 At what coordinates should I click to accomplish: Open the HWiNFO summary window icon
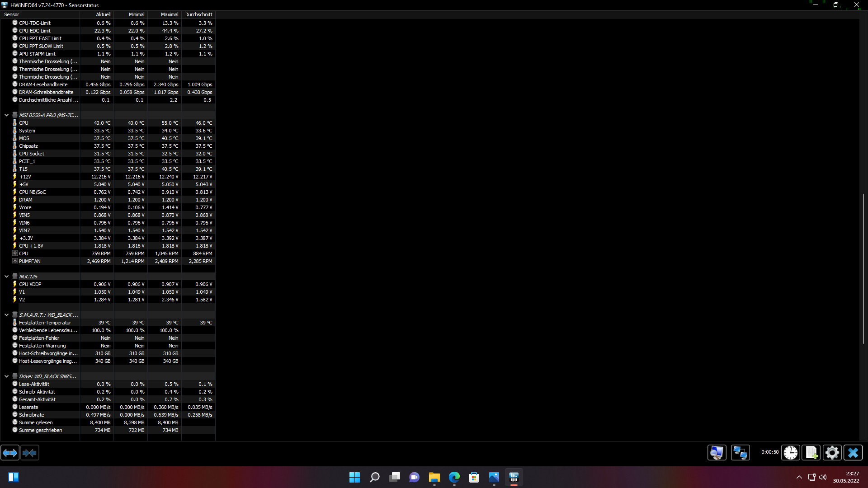click(x=717, y=453)
